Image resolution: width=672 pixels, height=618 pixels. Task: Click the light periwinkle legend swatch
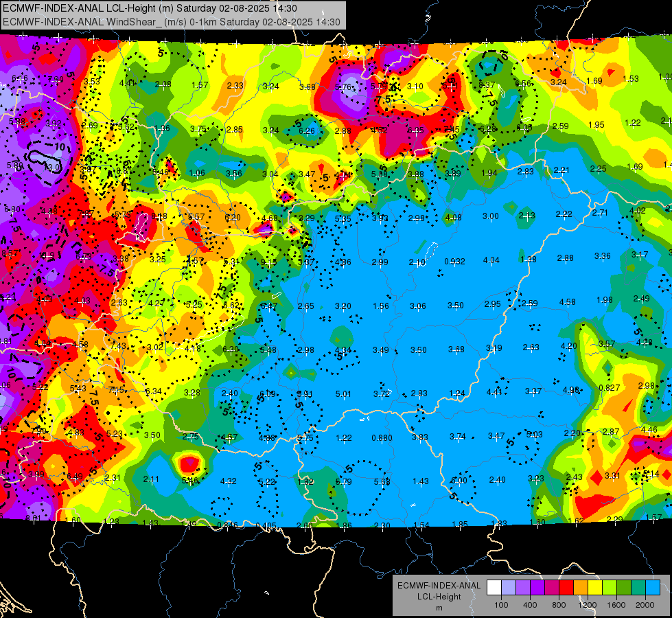pyautogui.click(x=509, y=588)
